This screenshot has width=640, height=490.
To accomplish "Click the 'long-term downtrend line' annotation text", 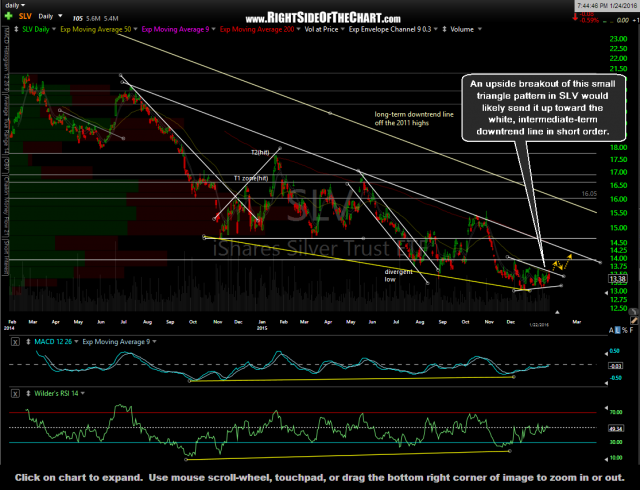I will pyautogui.click(x=414, y=118).
